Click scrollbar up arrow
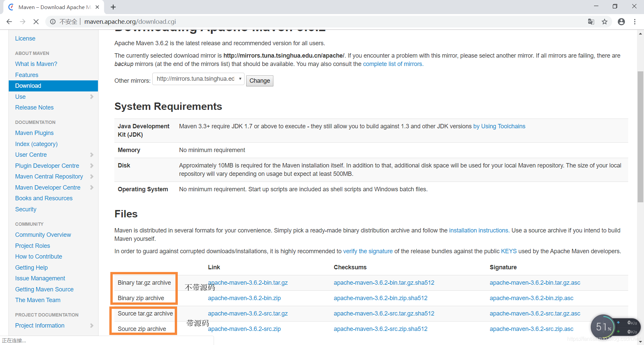This screenshot has height=345, width=644. (x=640, y=33)
